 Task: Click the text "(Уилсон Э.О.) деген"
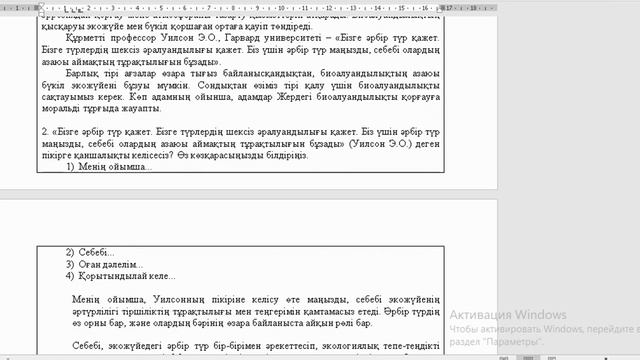(x=394, y=144)
